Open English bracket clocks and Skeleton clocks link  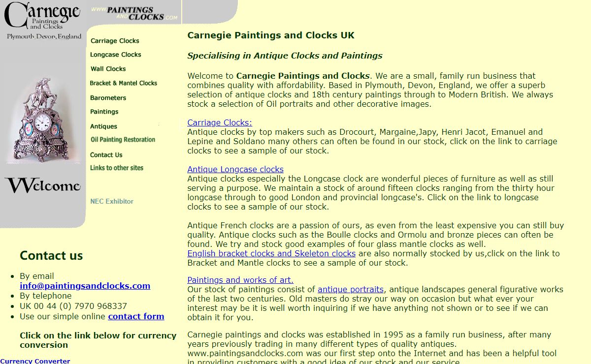click(x=271, y=253)
